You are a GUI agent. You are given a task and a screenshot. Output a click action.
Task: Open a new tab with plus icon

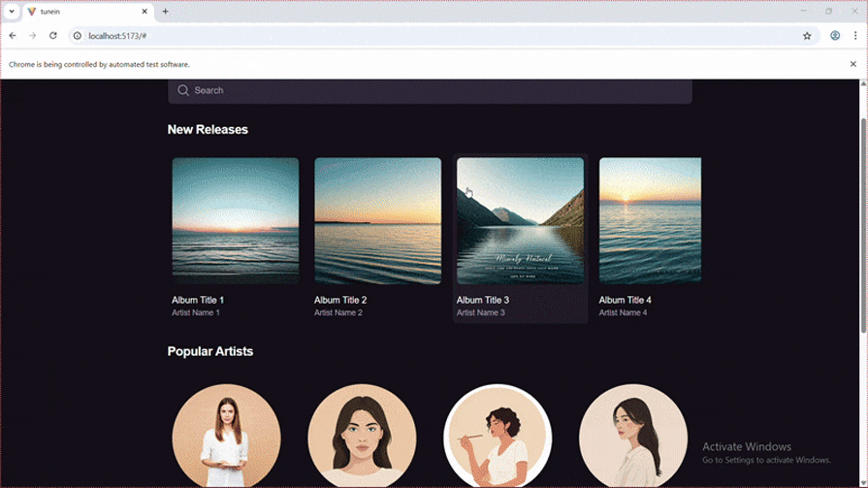[x=165, y=12]
